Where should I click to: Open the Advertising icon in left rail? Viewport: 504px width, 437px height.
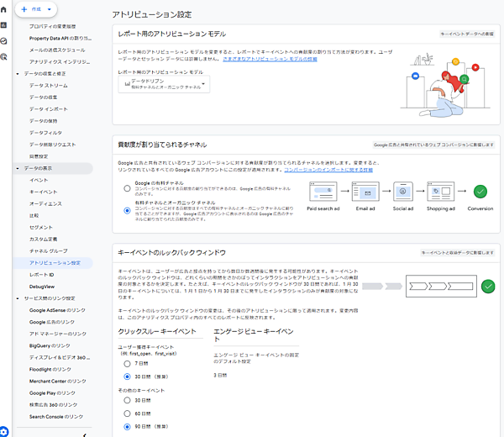(5, 56)
